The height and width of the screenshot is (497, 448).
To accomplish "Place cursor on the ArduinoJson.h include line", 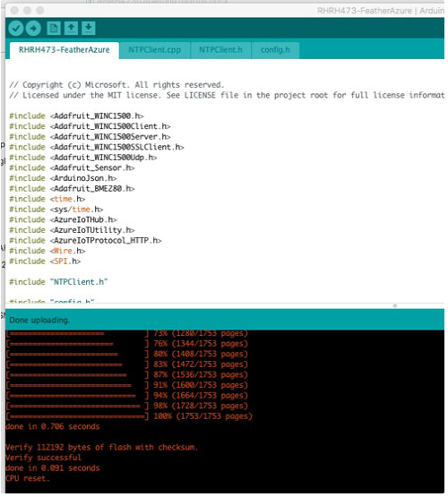I will click(x=63, y=178).
